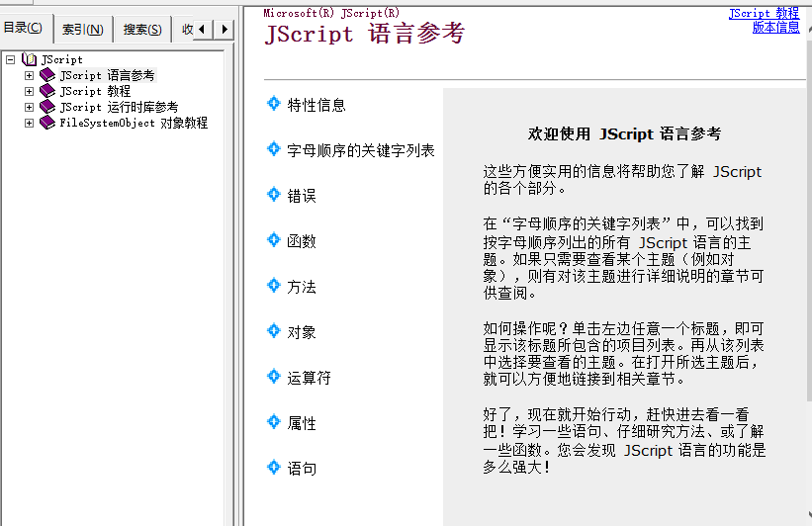Click the diamond icon beside 特性信息
This screenshot has width=812, height=526.
274,104
